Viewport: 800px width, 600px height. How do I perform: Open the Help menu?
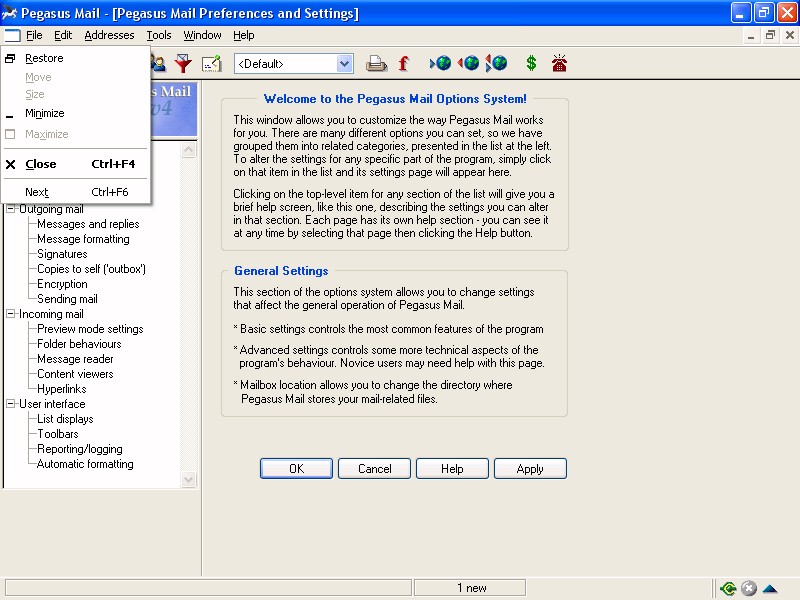coord(243,35)
